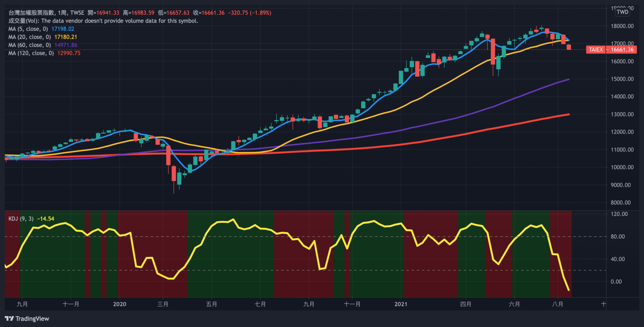The image size is (644, 327).
Task: Click the 四月 label on time axis
Action: [466, 304]
